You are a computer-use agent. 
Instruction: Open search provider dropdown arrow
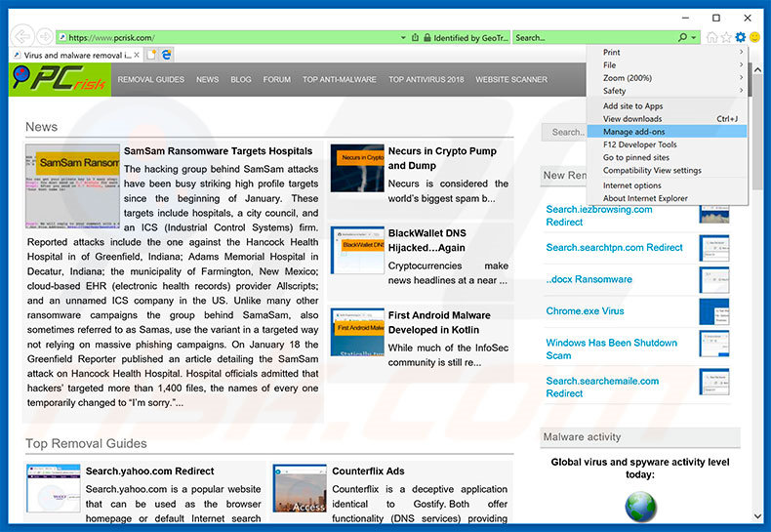[694, 37]
